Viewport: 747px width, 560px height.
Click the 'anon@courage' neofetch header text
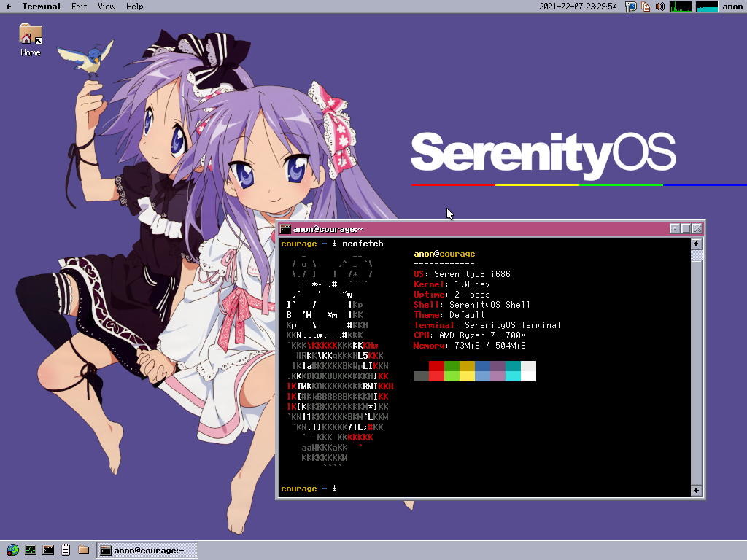[x=444, y=254]
